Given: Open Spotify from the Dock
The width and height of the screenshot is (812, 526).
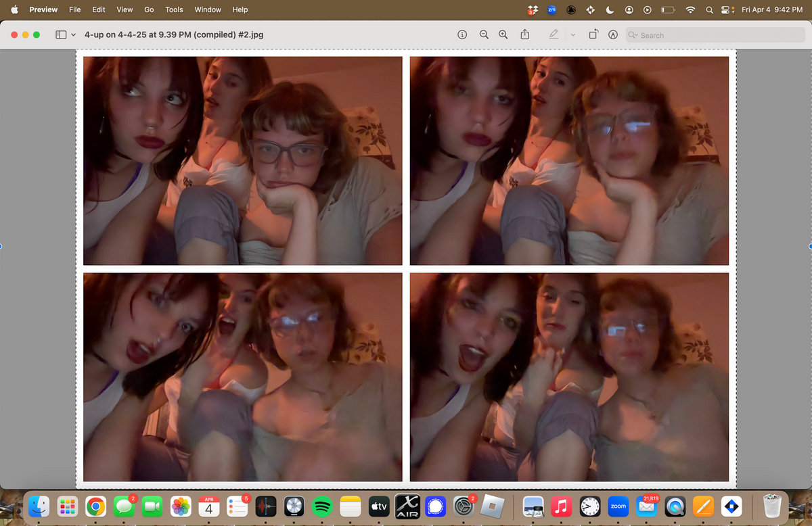Looking at the screenshot, I should pos(322,506).
